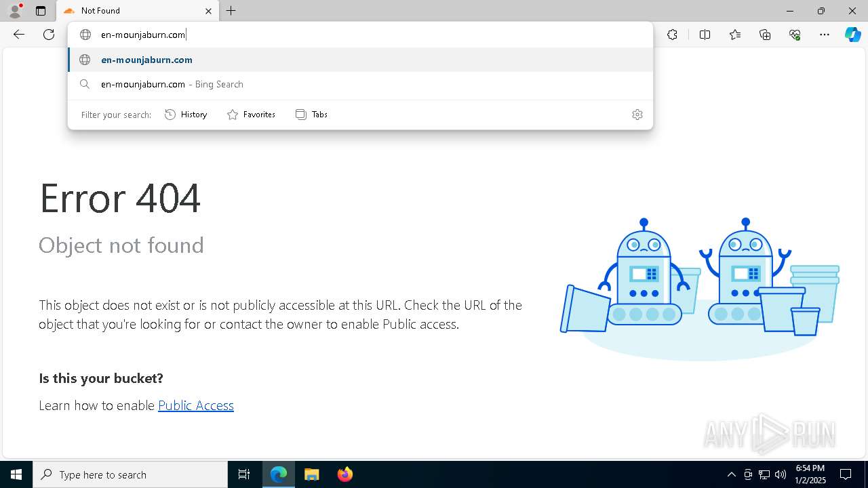This screenshot has height=488, width=868.
Task: Open Microsoft Edge from the taskbar
Action: coord(279,474)
